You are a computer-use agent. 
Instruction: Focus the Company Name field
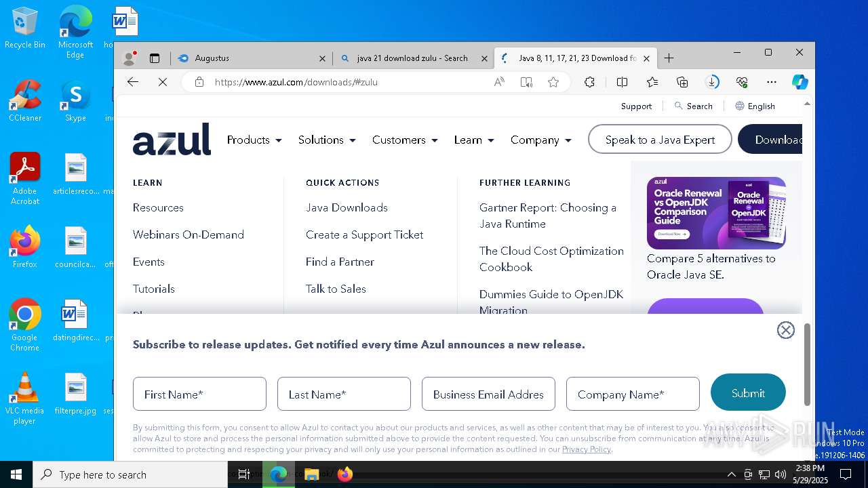633,394
